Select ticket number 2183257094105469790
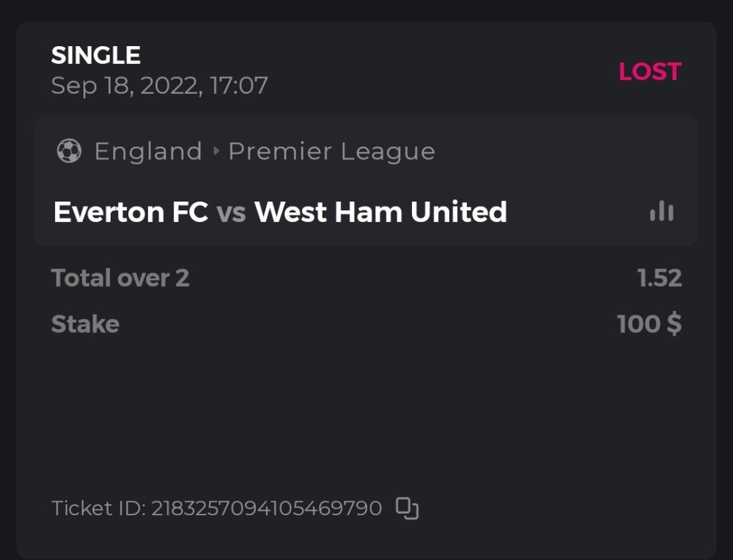 pyautogui.click(x=267, y=508)
